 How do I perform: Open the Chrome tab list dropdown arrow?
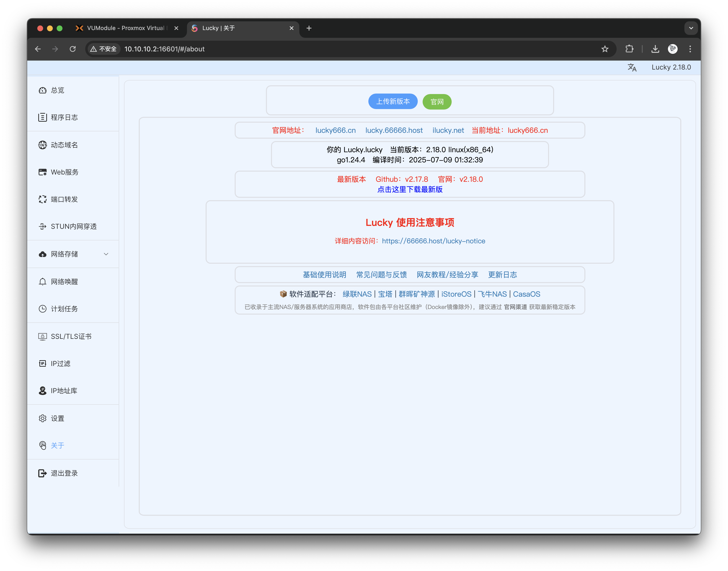[x=691, y=28]
